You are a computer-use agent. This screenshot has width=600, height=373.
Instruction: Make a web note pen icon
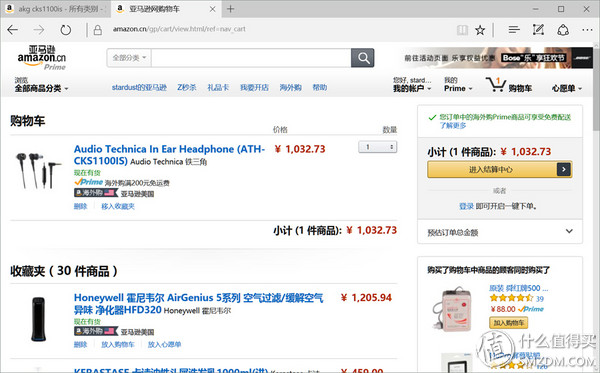[538, 30]
